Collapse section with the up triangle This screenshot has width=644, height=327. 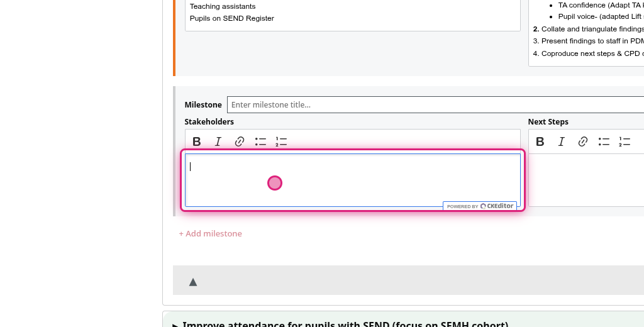(193, 282)
